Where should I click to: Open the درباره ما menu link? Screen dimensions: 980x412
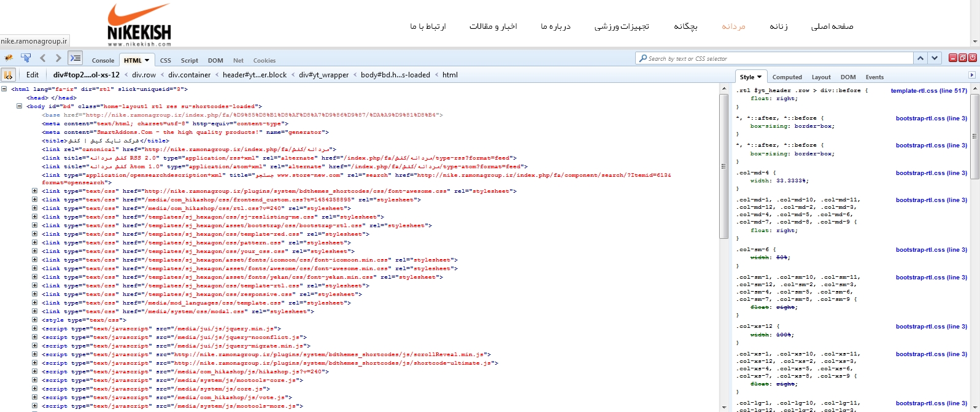(x=555, y=26)
